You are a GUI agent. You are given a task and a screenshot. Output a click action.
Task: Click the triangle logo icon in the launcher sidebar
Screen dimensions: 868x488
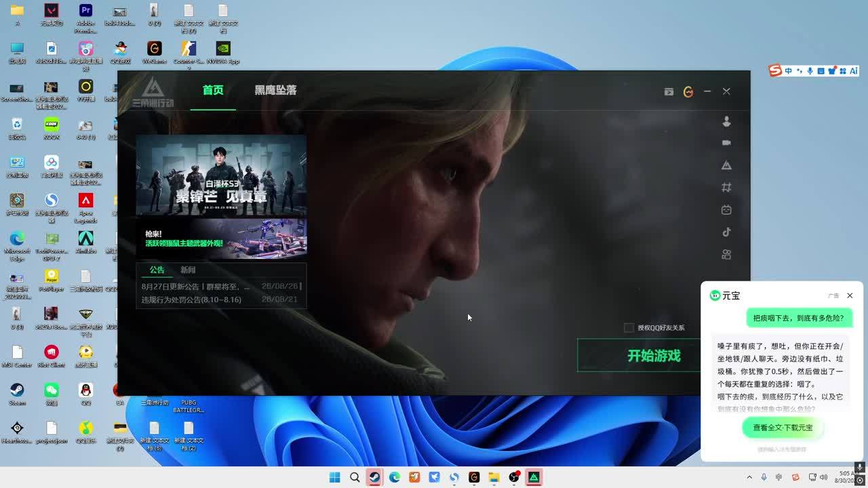(726, 165)
